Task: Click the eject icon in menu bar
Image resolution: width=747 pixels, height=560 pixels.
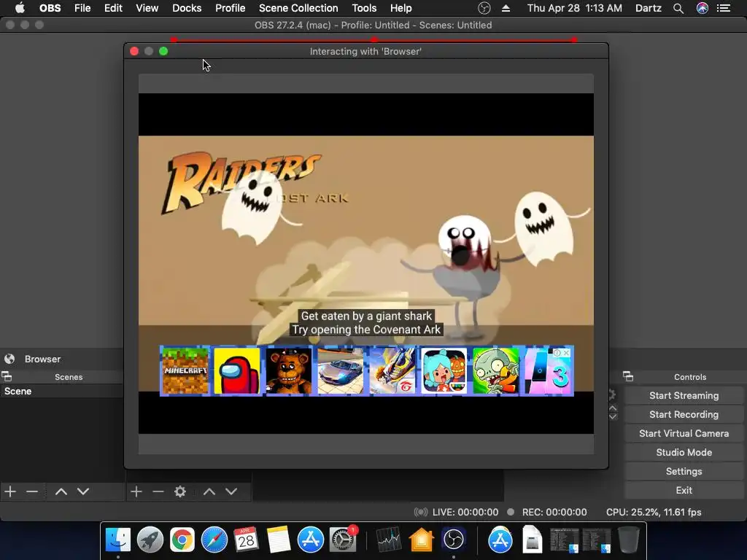Action: [x=506, y=8]
